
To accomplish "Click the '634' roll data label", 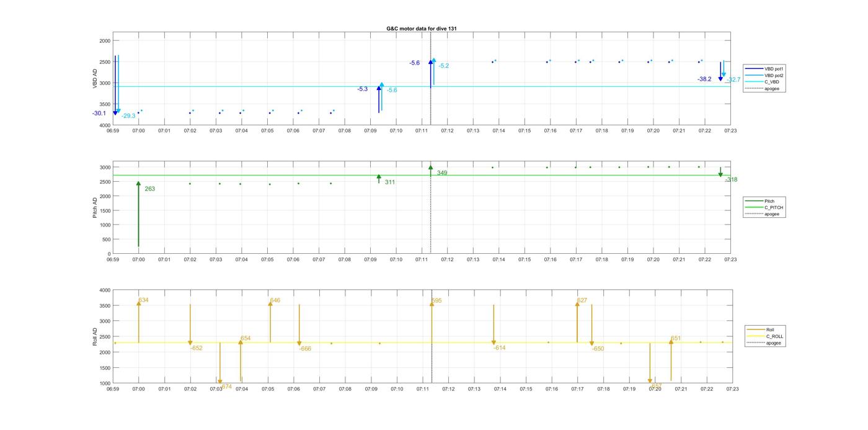I will pyautogui.click(x=143, y=300).
